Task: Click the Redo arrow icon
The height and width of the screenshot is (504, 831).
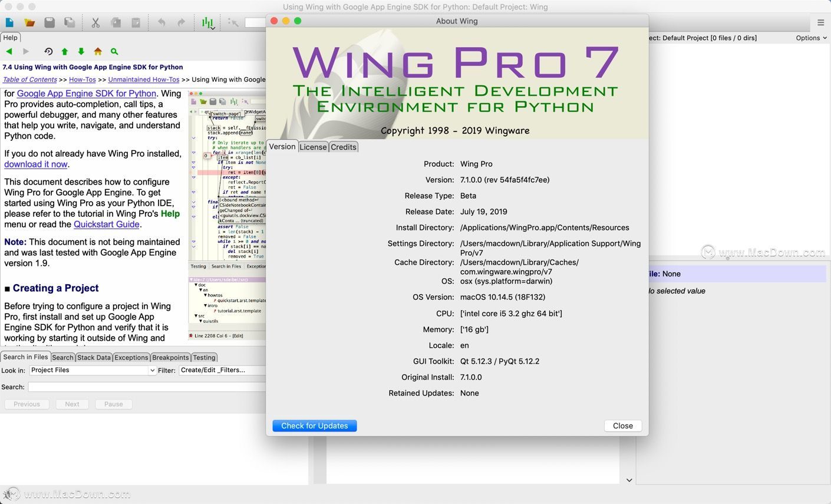Action: click(x=181, y=22)
